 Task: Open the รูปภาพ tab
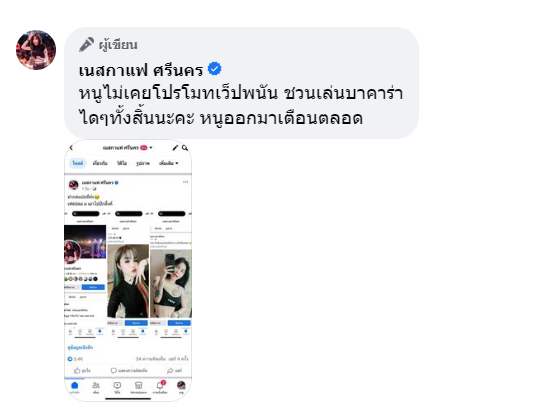tap(143, 163)
